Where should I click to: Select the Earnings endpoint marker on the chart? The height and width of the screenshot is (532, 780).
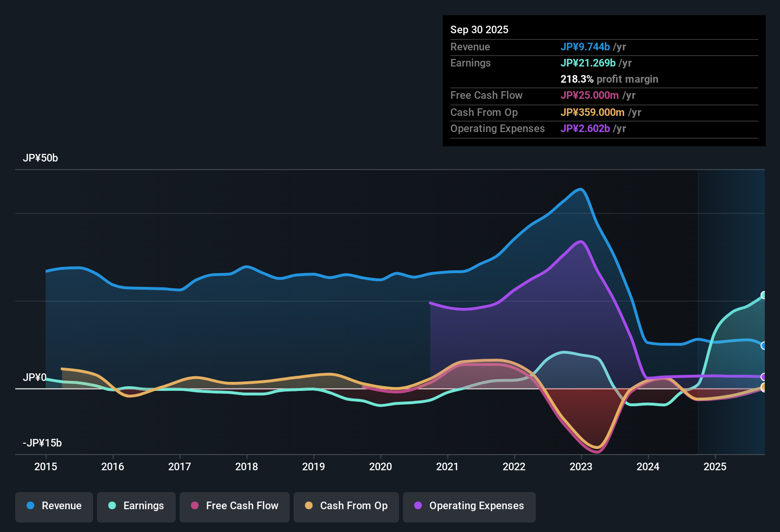[763, 294]
